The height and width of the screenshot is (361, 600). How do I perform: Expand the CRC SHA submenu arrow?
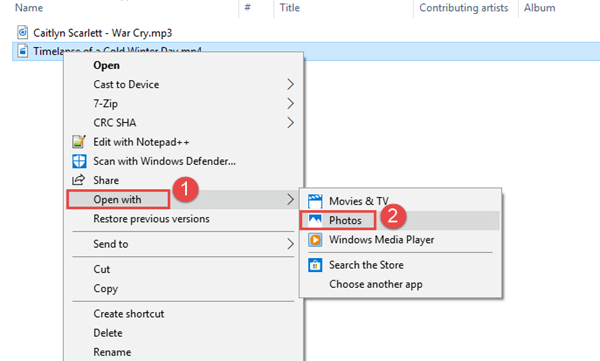coord(290,123)
